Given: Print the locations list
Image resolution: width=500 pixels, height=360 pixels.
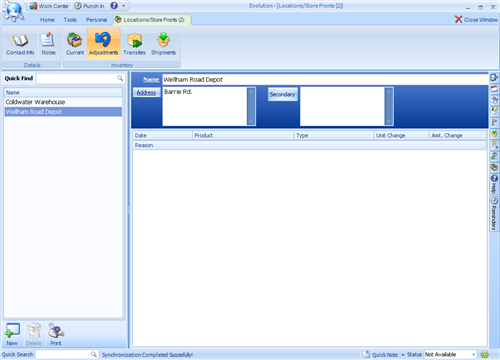Looking at the screenshot, I should [56, 334].
